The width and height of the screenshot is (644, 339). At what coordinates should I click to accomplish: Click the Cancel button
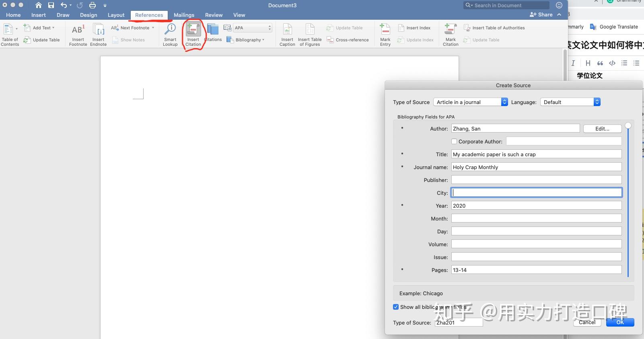pos(587,322)
